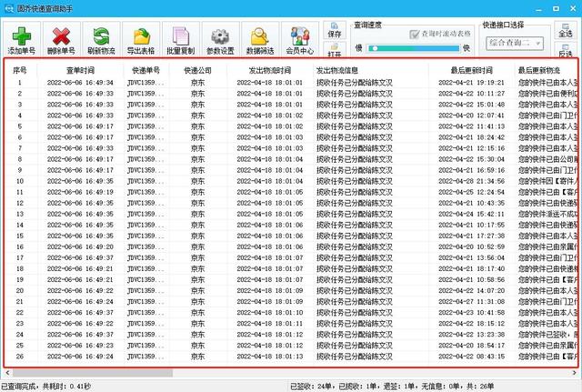Click last update 2022-04-23 10:41:58
Image resolution: width=582 pixels, height=392 pixels.
click(471, 313)
